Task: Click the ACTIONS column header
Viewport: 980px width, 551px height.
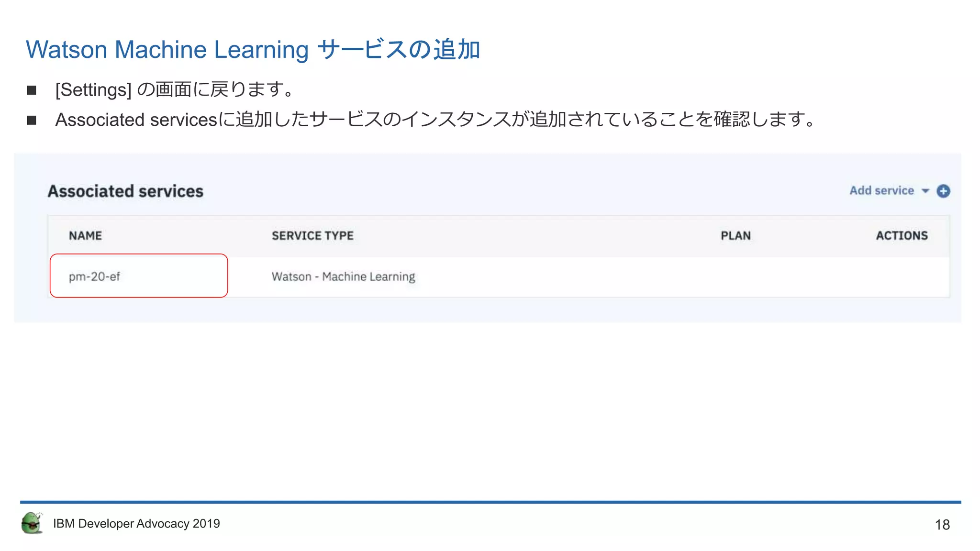Action: (x=902, y=236)
